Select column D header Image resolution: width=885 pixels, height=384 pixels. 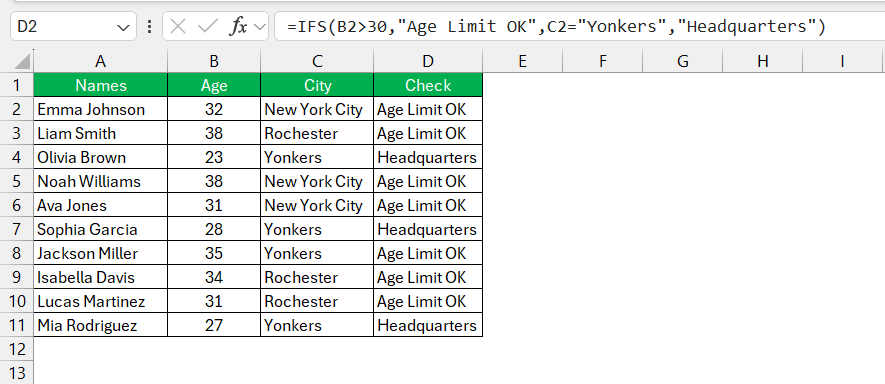[x=428, y=61]
